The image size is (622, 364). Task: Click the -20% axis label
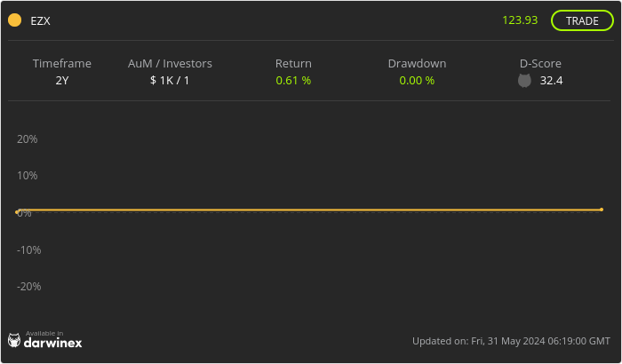point(29,287)
